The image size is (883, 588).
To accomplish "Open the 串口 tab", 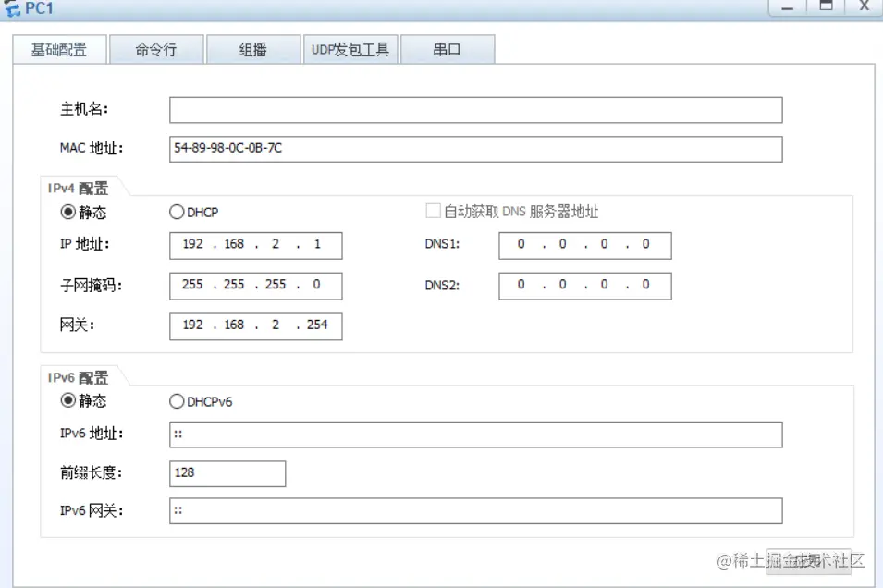I will click(448, 50).
